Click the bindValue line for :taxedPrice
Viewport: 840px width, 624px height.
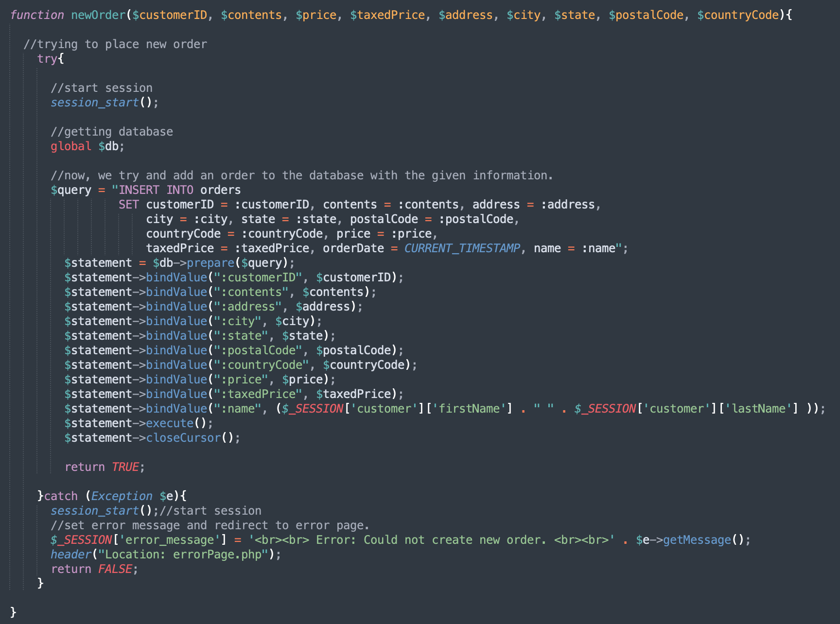point(234,394)
